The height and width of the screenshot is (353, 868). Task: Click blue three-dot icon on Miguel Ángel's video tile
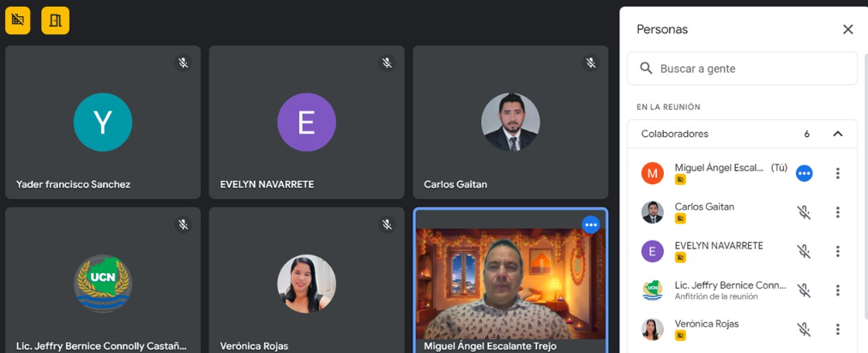pos(590,224)
